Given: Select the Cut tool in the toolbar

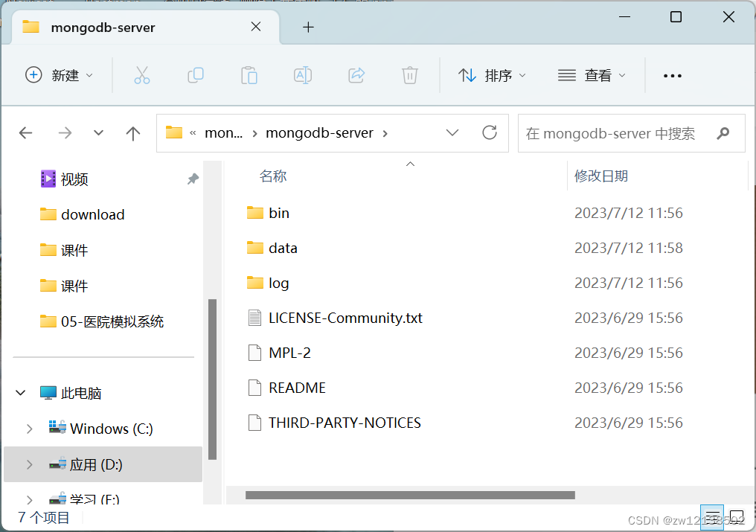Looking at the screenshot, I should (x=142, y=75).
